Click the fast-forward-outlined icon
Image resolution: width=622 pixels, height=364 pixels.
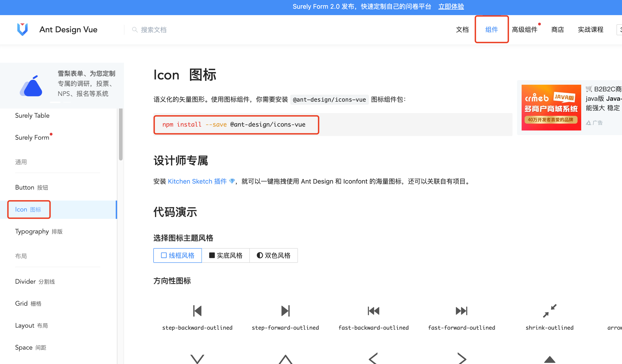(x=462, y=311)
